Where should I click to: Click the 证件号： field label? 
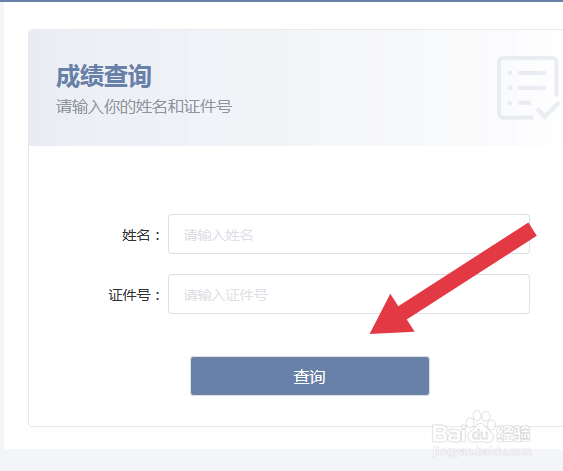(135, 295)
